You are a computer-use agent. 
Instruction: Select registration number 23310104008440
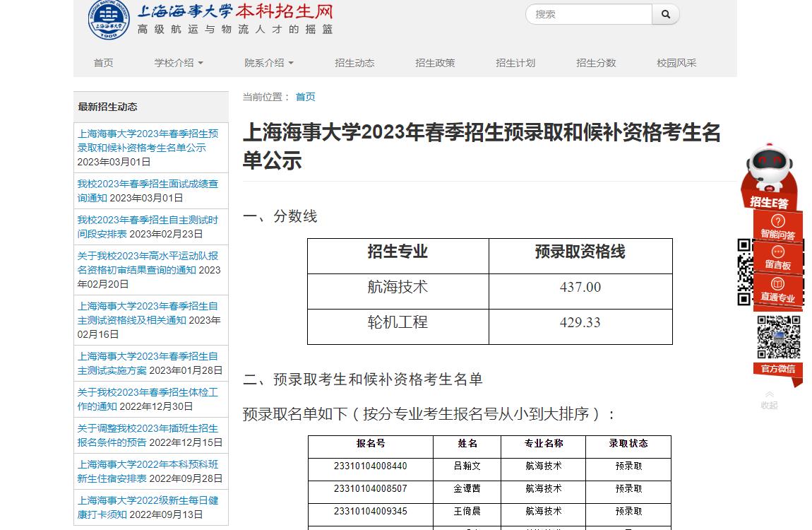tap(370, 466)
